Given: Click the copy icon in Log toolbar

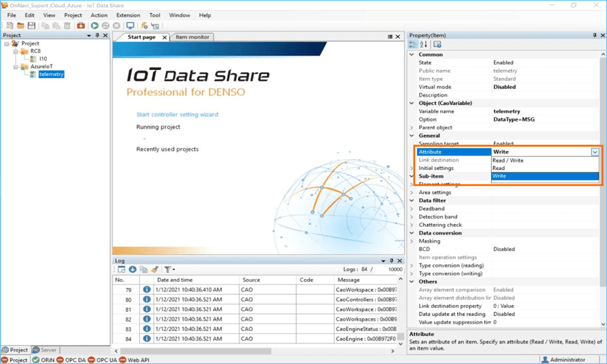Looking at the screenshot, I should coord(143,269).
